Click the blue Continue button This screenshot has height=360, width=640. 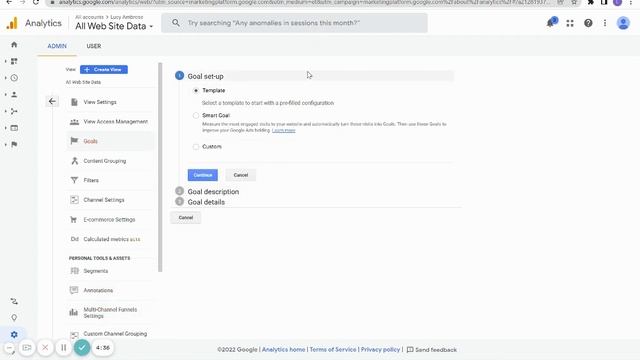click(x=202, y=175)
